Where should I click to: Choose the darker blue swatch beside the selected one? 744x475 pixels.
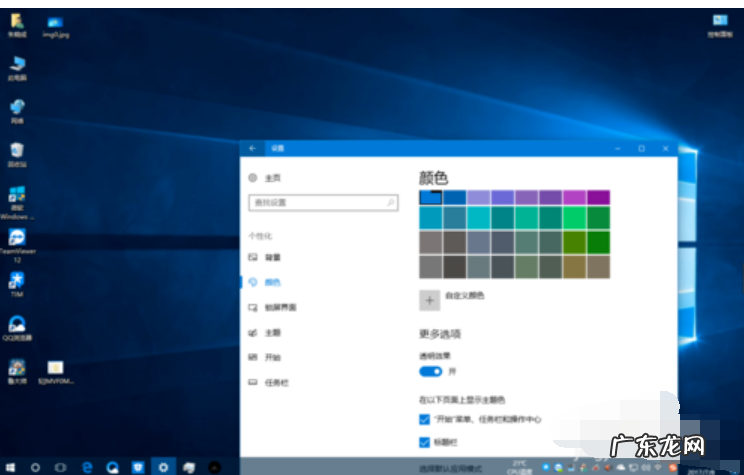click(x=455, y=197)
